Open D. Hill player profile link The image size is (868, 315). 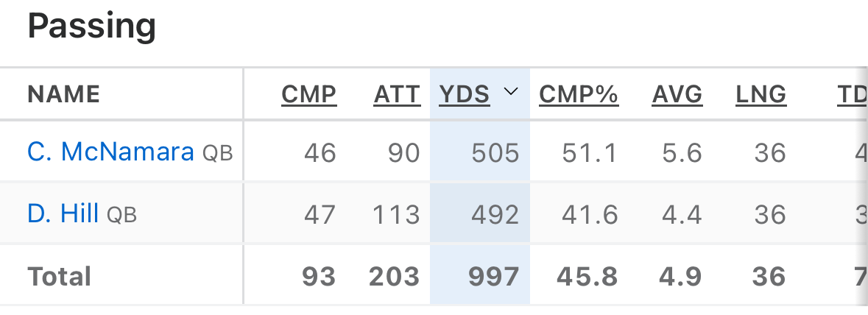pos(63,214)
